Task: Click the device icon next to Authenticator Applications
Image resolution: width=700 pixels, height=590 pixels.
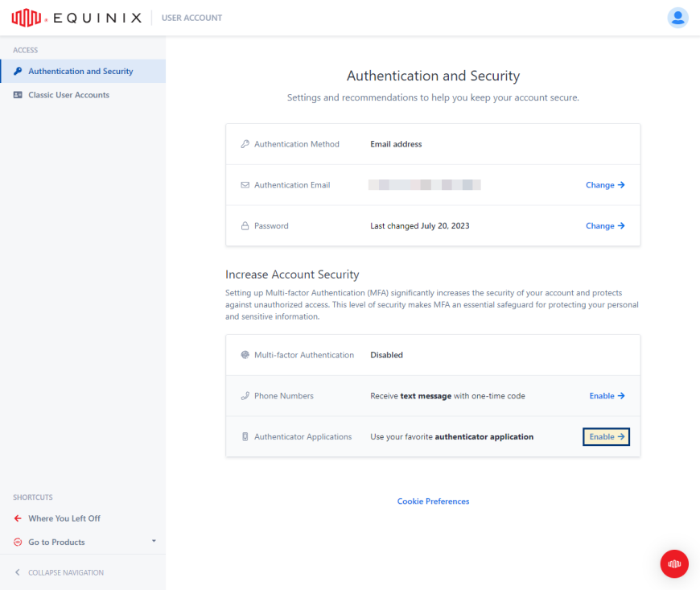Action: pos(245,436)
